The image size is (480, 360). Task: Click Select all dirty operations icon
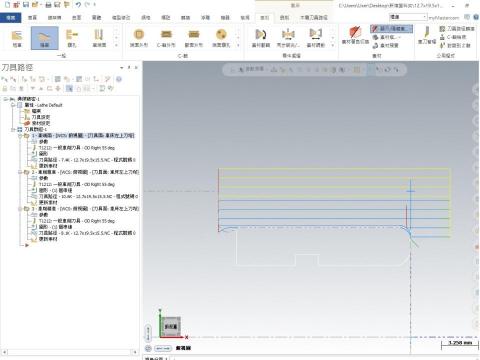click(13, 79)
